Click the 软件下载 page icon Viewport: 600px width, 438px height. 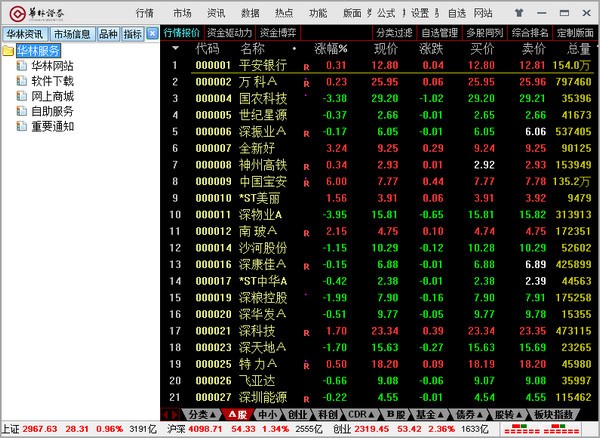tap(22, 81)
